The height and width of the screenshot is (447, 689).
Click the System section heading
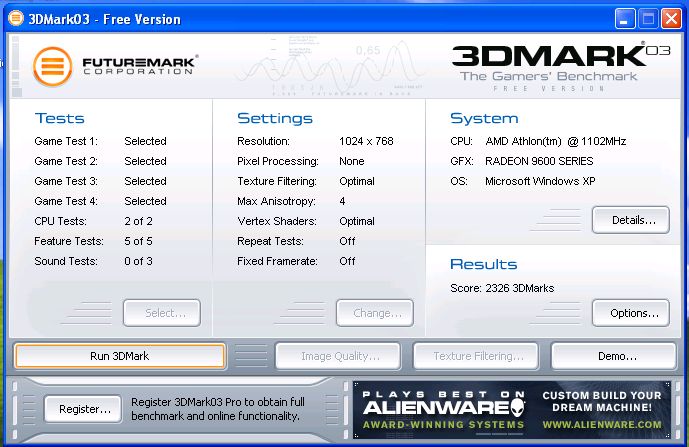coord(484,118)
